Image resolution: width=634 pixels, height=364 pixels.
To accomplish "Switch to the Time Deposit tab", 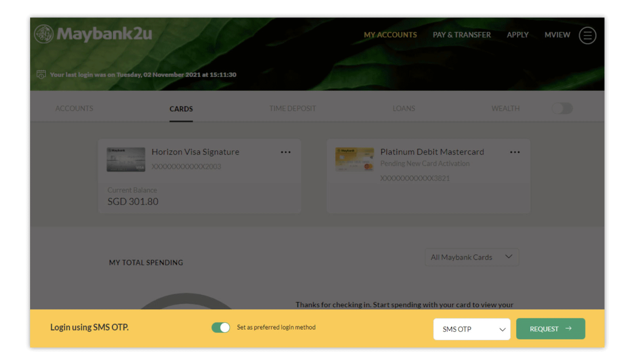I will 292,109.
